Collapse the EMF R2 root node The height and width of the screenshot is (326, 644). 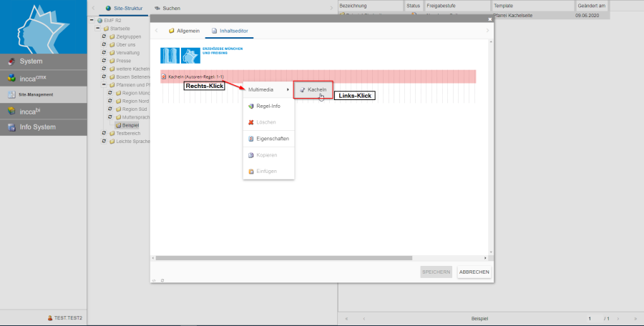[92, 20]
